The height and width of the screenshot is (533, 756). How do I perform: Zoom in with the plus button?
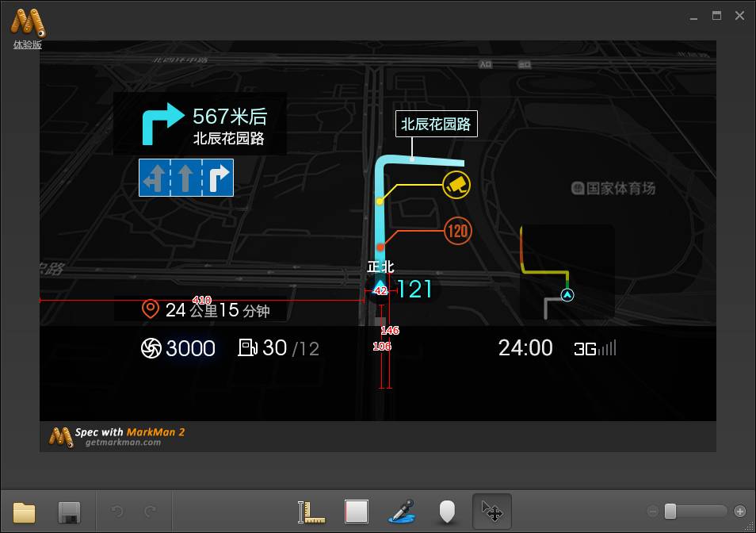740,512
